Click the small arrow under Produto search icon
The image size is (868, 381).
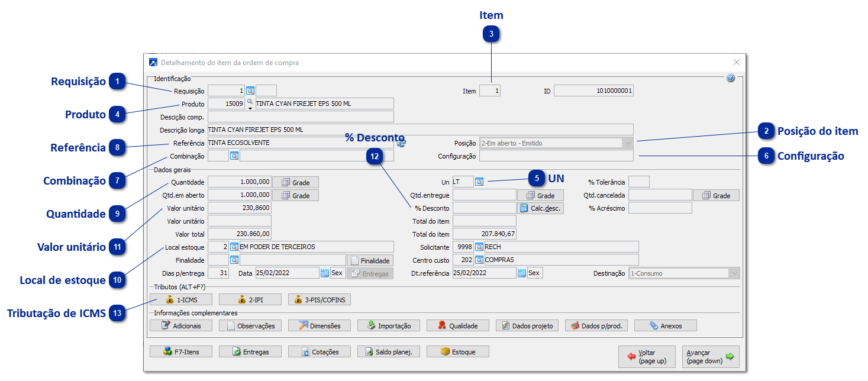tap(250, 108)
